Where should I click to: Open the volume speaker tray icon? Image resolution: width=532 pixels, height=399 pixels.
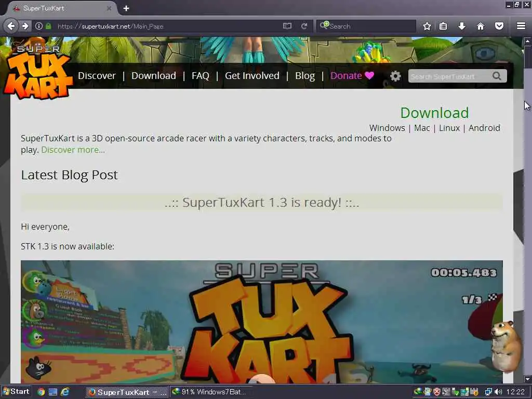tap(498, 392)
